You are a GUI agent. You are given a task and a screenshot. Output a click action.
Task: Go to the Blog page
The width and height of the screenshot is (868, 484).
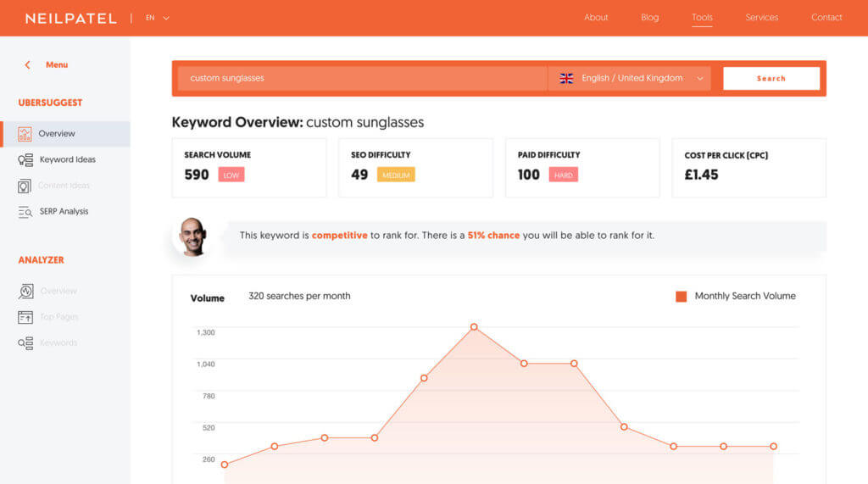(649, 18)
